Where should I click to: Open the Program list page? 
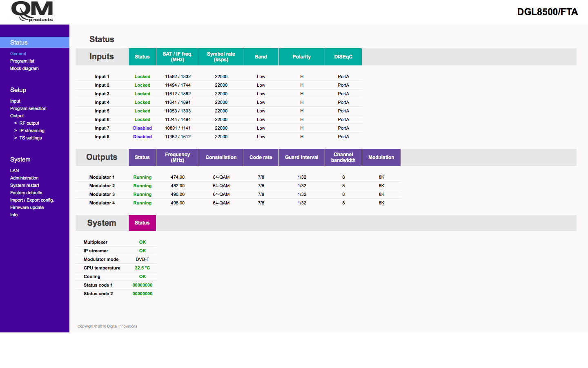coord(22,61)
